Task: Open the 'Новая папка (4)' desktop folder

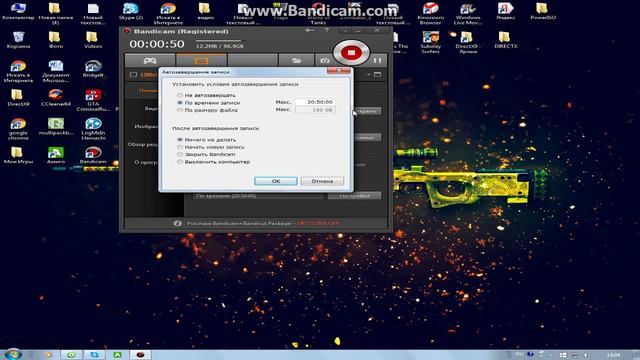Action: pyautogui.click(x=55, y=13)
